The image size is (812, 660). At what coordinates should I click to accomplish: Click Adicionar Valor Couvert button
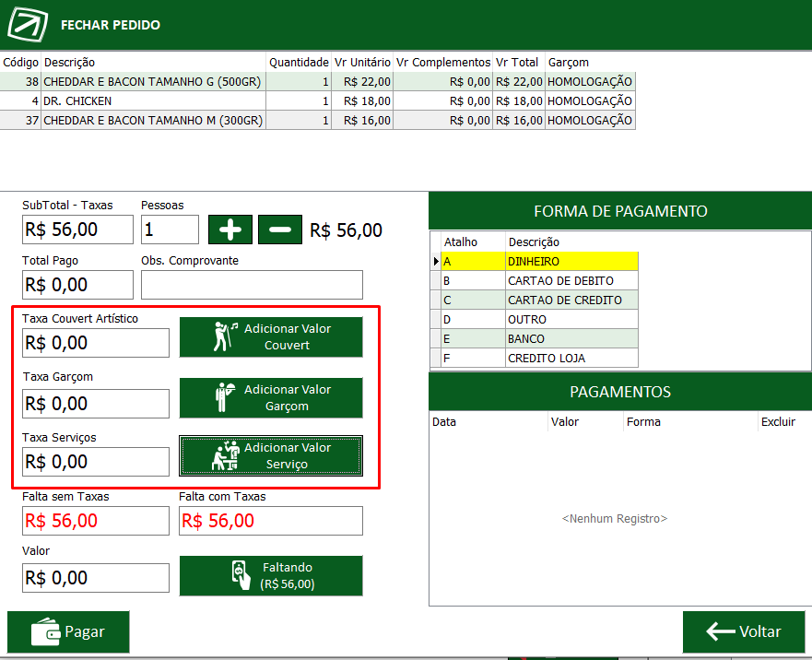click(271, 337)
